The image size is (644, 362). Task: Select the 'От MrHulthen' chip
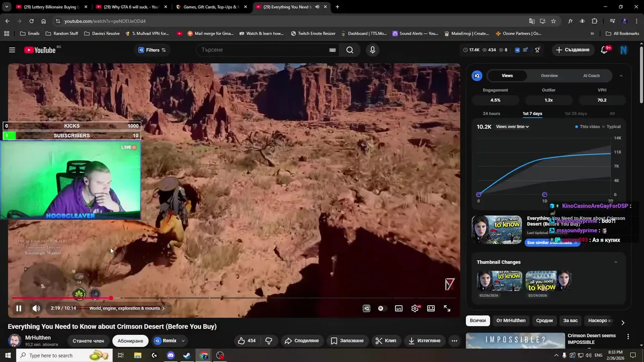(x=511, y=320)
